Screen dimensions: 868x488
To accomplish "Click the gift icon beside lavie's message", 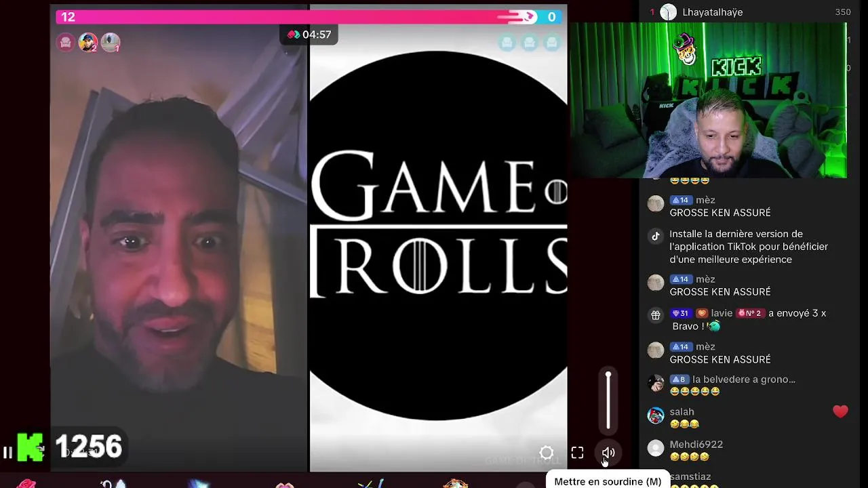I will tap(656, 315).
